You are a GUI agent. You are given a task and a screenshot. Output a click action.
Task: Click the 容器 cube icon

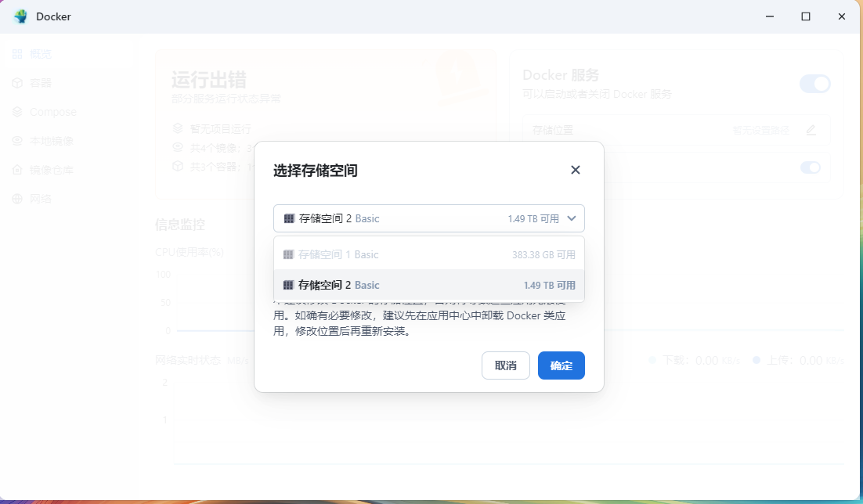pyautogui.click(x=17, y=83)
